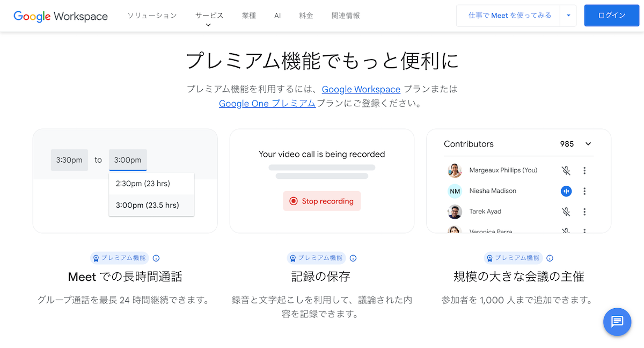Open the ソリューション menu
This screenshot has height=348, width=644.
(x=152, y=16)
